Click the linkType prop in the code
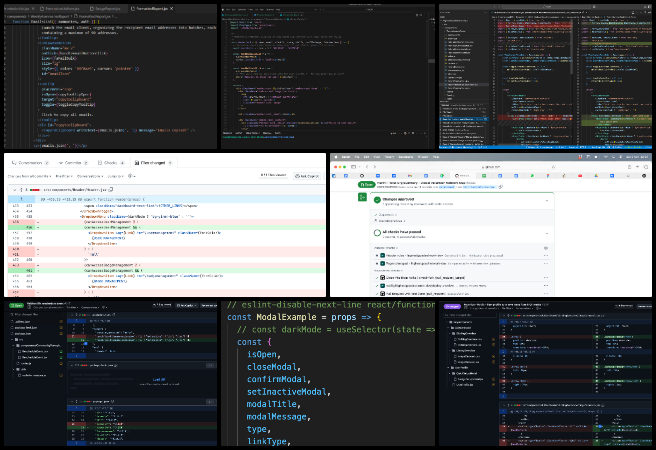Viewport: 656px width, 450px height. [267, 441]
